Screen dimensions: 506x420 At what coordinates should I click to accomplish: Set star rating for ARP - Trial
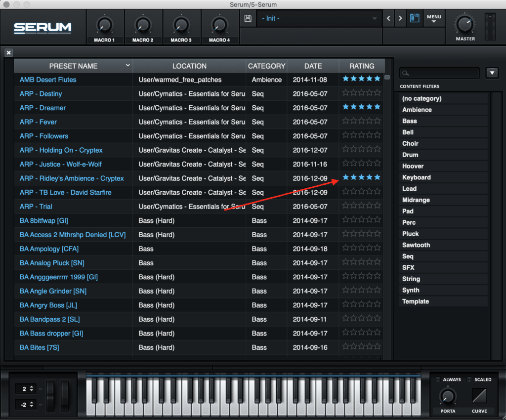[x=361, y=206]
